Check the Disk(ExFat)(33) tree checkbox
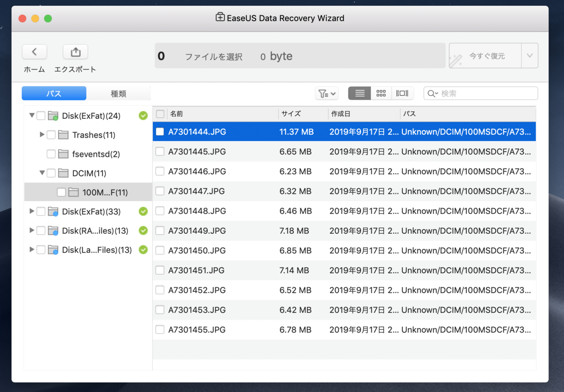Image resolution: width=564 pixels, height=392 pixels. tap(41, 212)
